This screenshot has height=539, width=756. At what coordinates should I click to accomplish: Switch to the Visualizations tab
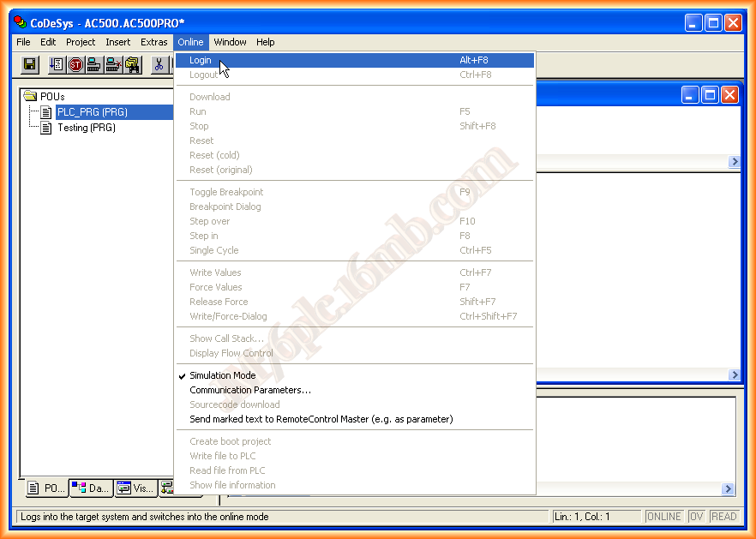tap(135, 488)
